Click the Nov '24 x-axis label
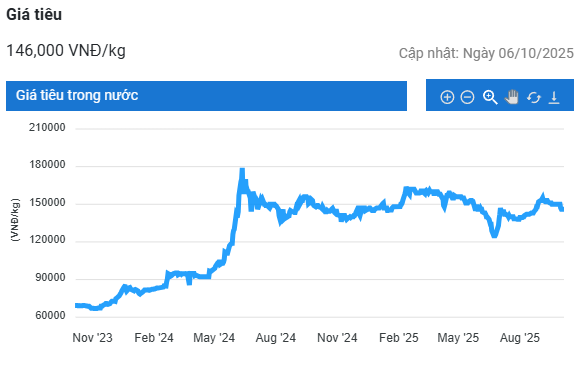Screen dimensions: 585x368 [x=337, y=338]
